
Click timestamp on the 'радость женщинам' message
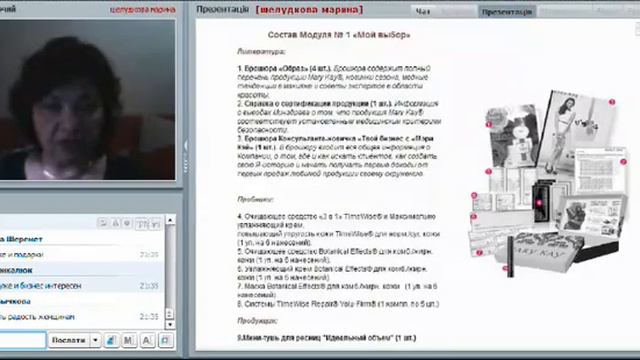(149, 317)
